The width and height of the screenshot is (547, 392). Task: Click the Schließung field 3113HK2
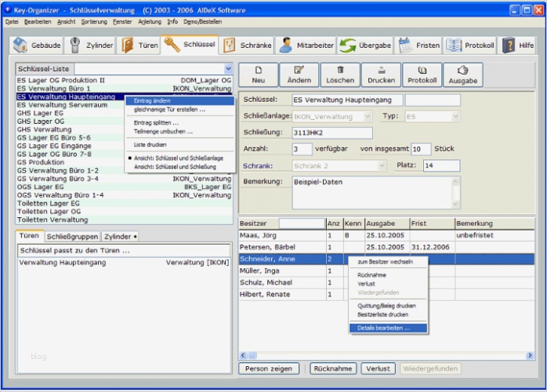(332, 133)
